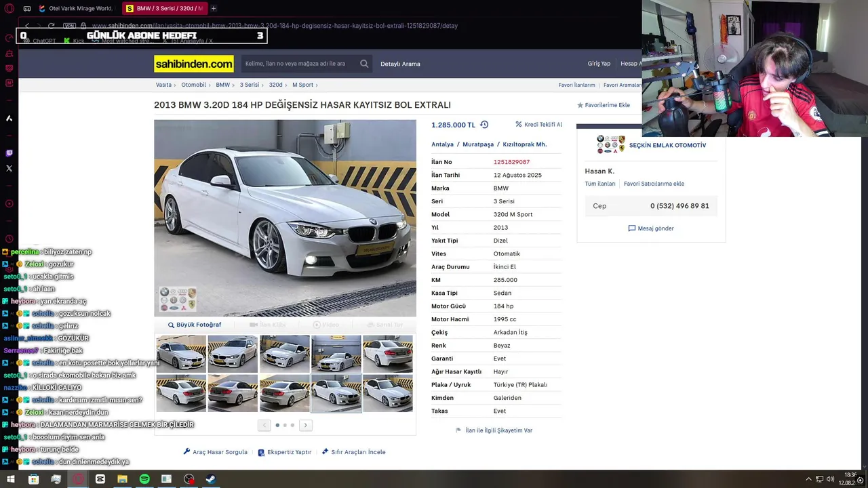Show hidden system tray icons

[808, 479]
